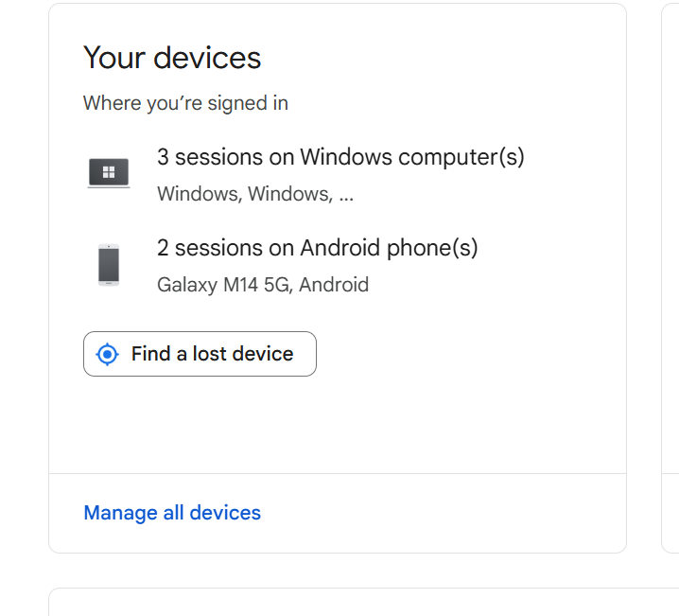Click the Windows, Windows subtitle text
Image resolution: width=679 pixels, height=616 pixels.
(243, 195)
